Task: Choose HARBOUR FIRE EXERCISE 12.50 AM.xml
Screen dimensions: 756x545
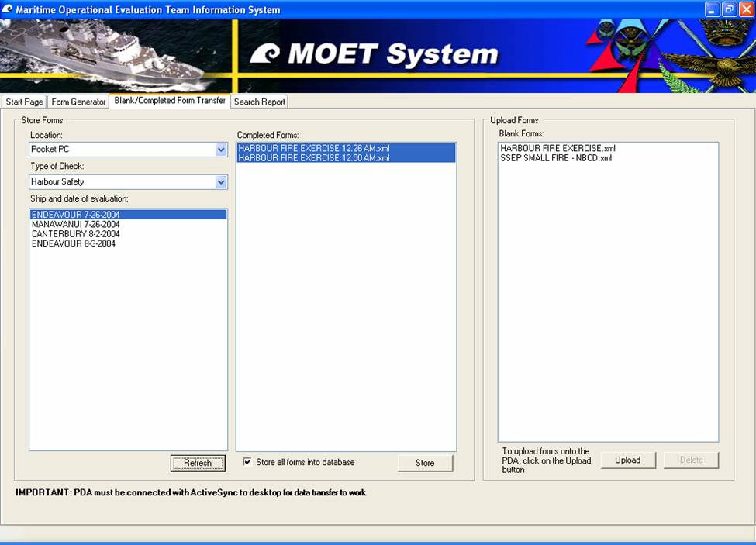Action: coord(313,158)
